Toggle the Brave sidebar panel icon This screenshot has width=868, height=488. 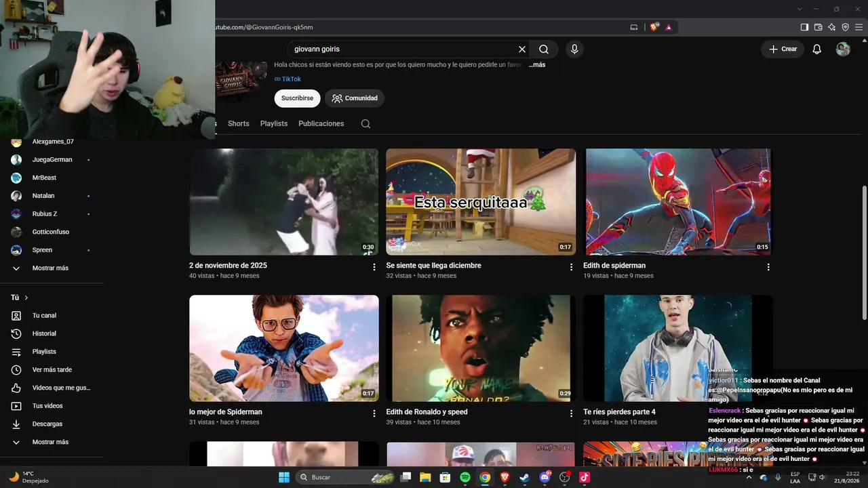tap(804, 27)
